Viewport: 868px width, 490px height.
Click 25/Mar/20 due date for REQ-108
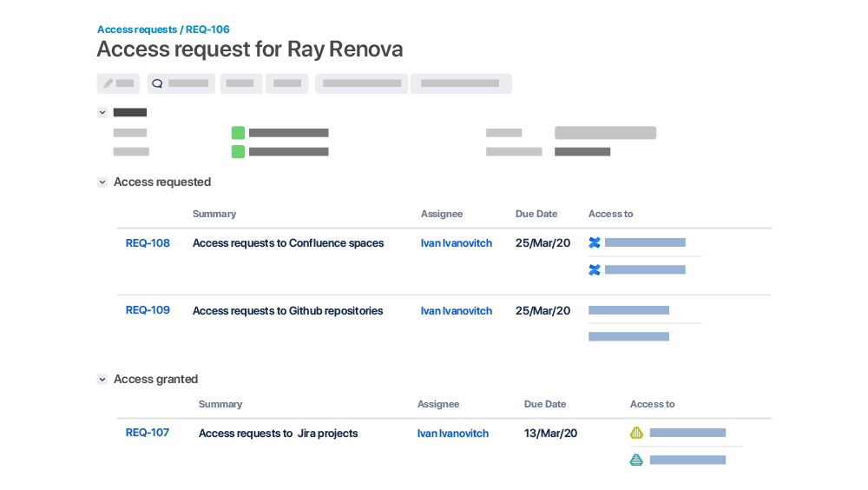click(543, 242)
